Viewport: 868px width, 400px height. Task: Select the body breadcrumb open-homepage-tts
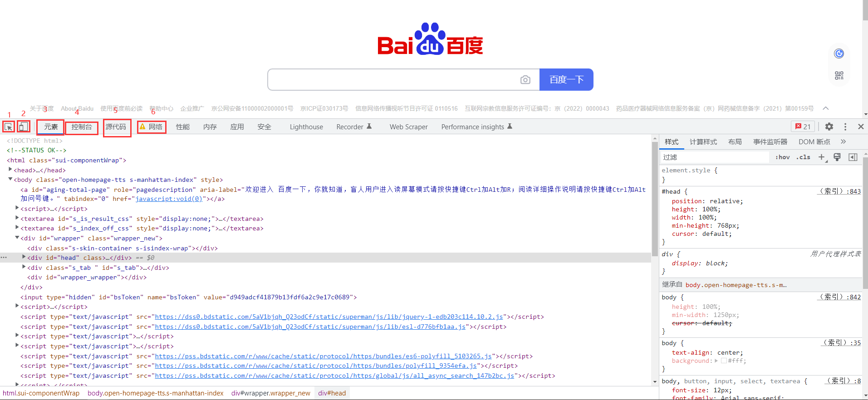pyautogui.click(x=156, y=393)
